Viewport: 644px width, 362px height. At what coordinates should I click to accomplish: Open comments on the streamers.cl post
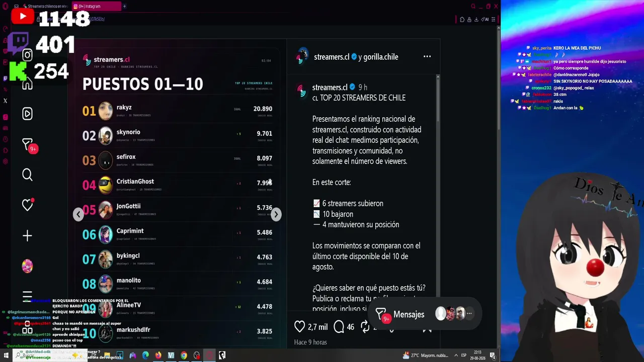point(339,327)
